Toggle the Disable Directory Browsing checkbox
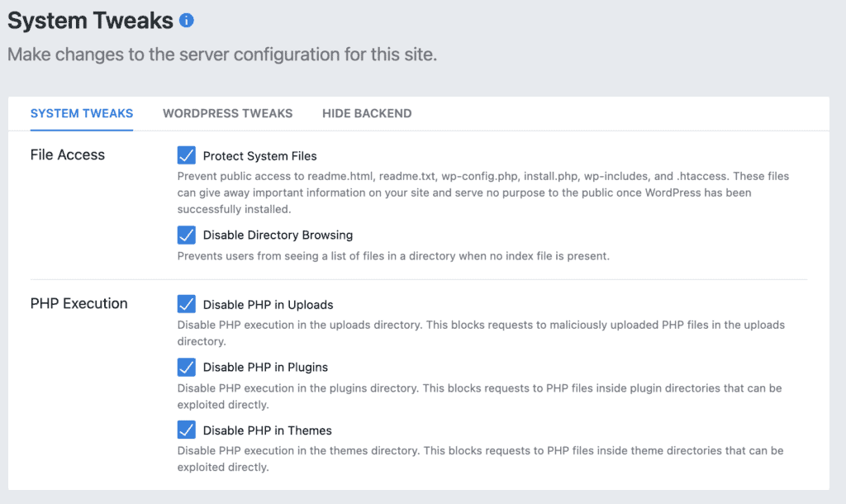The height and width of the screenshot is (504, 846). point(187,235)
